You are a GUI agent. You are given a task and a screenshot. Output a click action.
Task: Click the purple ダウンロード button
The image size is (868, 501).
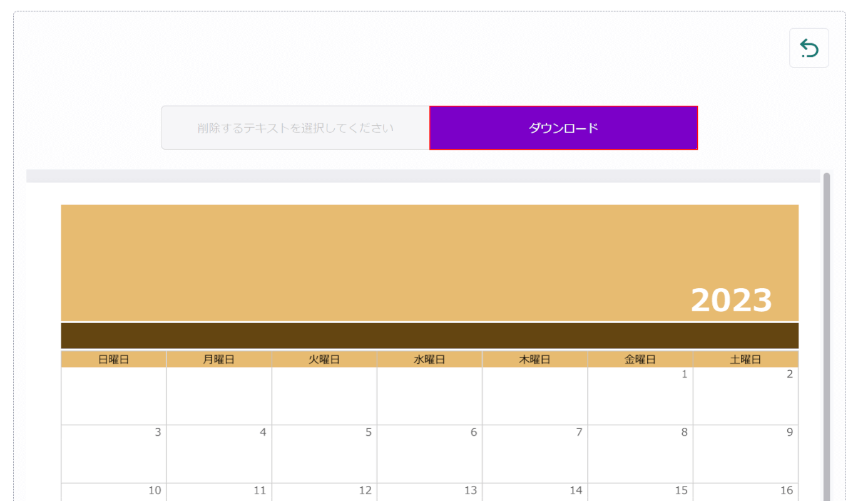pyautogui.click(x=563, y=128)
